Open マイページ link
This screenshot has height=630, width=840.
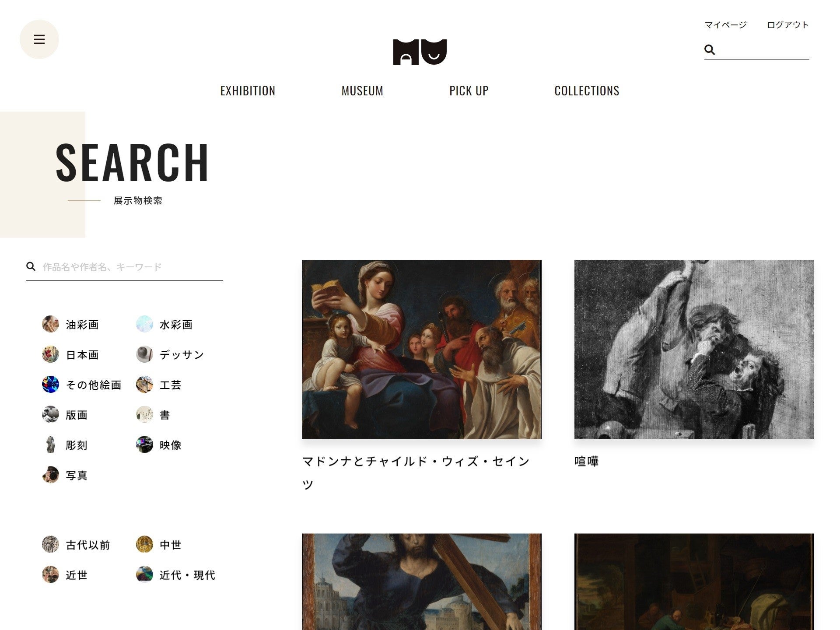point(725,25)
